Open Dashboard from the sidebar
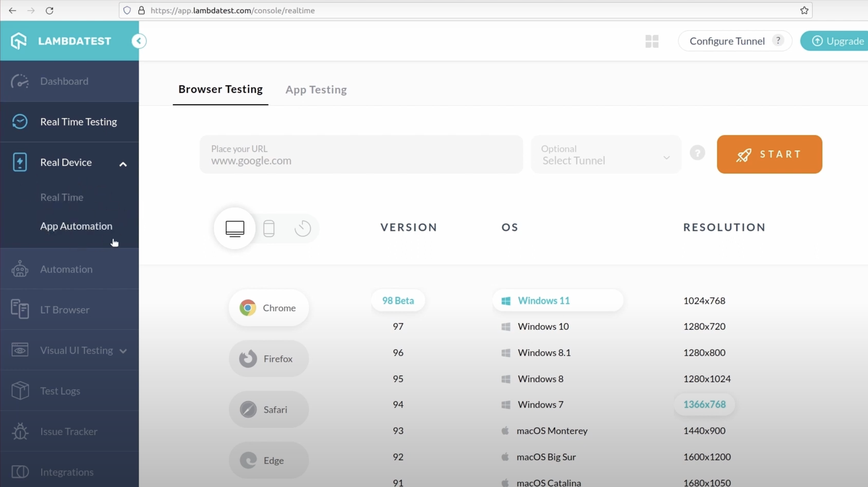Image resolution: width=868 pixels, height=487 pixels. (69, 81)
